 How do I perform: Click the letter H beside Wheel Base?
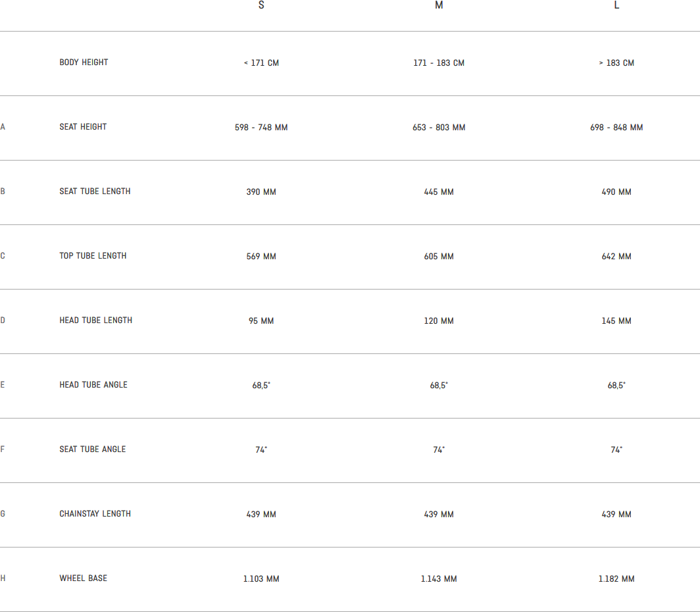pyautogui.click(x=3, y=578)
